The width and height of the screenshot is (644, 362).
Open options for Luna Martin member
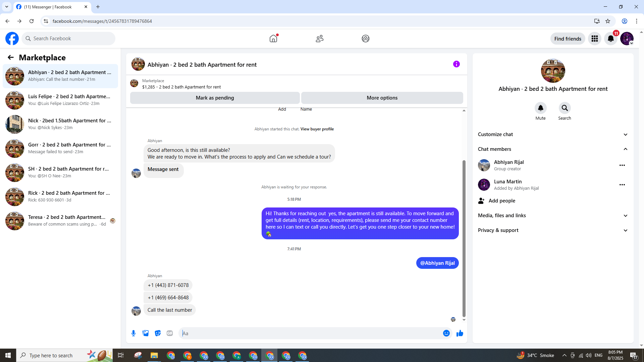(x=622, y=185)
